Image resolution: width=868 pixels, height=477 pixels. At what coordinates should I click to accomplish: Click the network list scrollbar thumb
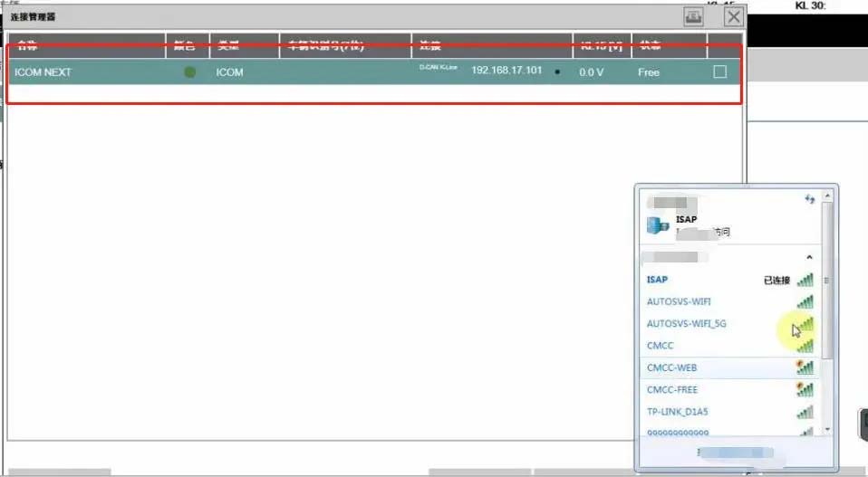pos(827,281)
